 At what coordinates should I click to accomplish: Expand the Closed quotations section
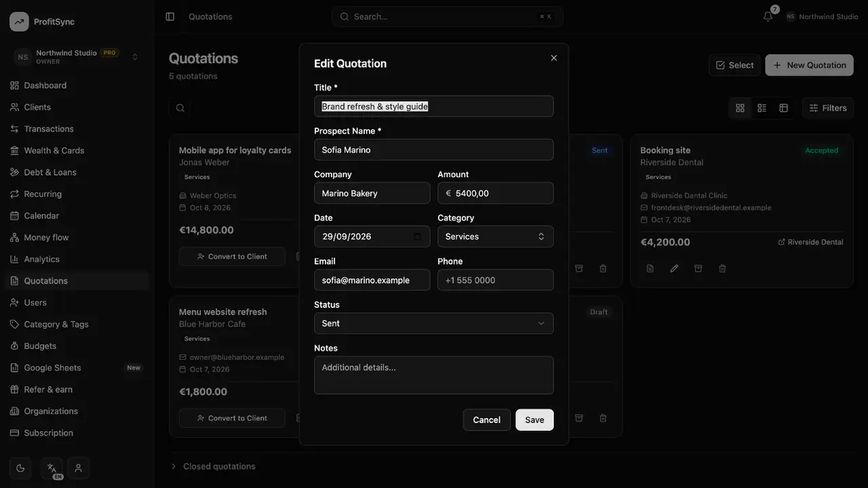pos(213,466)
